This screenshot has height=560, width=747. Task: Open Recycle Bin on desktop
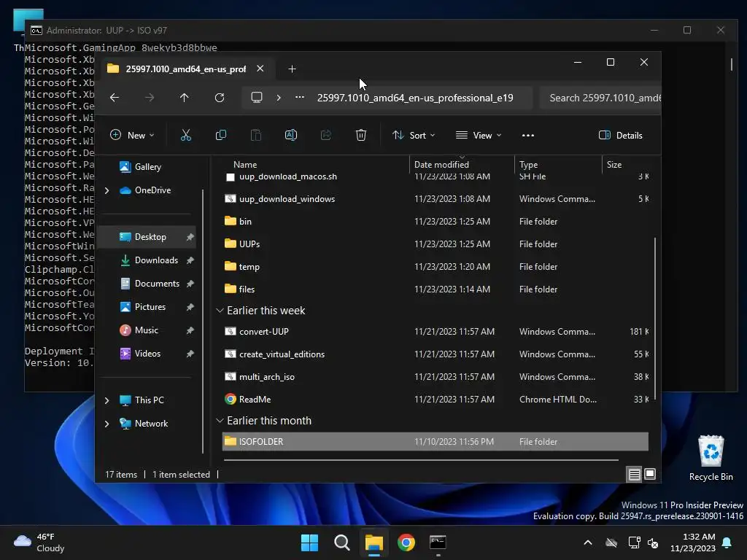click(x=711, y=458)
